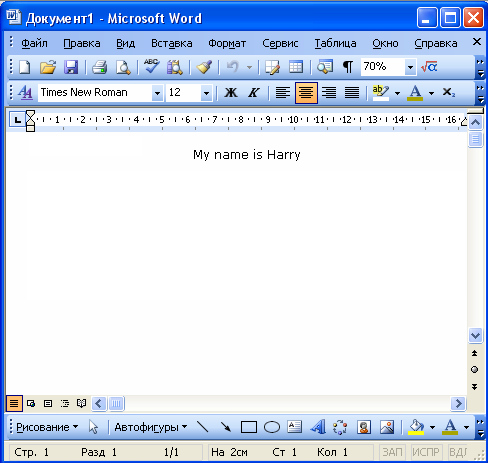This screenshot has height=463, width=488.
Task: Click the Save floppy disk icon
Action: [71, 67]
